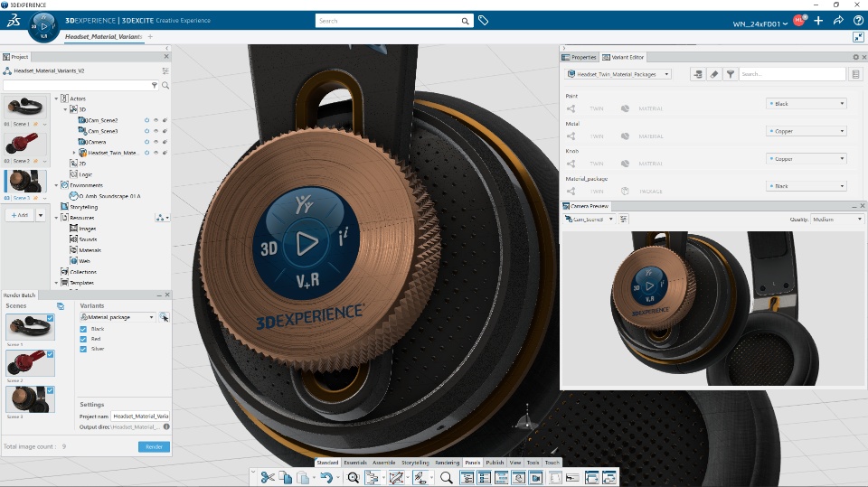
Task: Click the eraser icon in Variant Editor
Action: (x=714, y=74)
